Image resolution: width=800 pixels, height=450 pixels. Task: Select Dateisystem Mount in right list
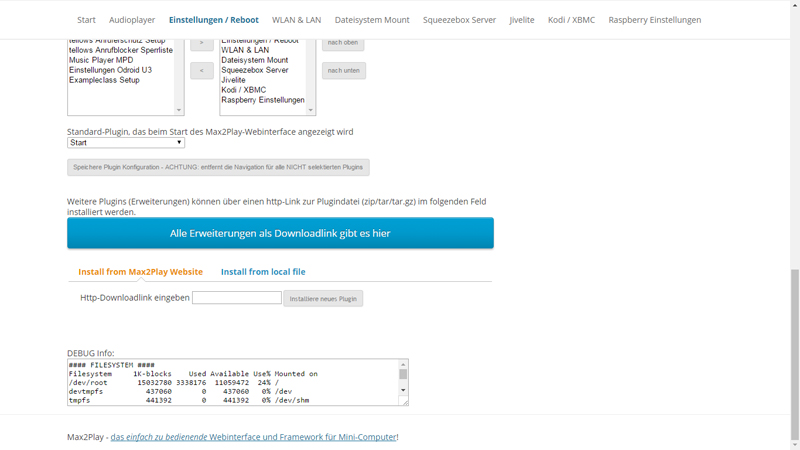pyautogui.click(x=255, y=60)
